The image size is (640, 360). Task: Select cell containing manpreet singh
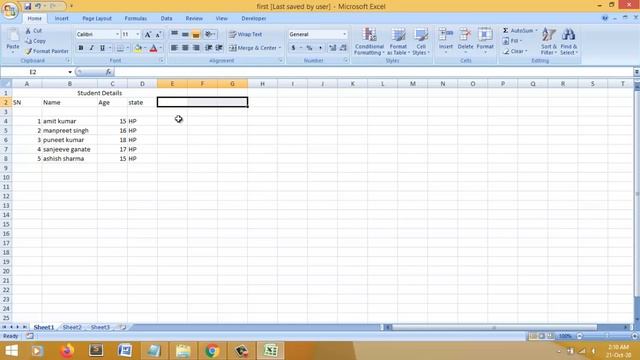click(x=69, y=131)
